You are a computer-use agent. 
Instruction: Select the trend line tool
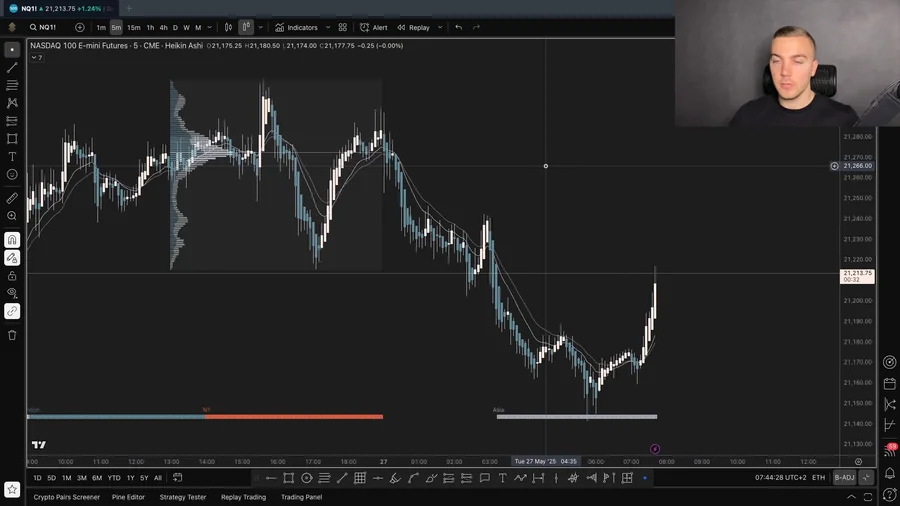tap(12, 68)
